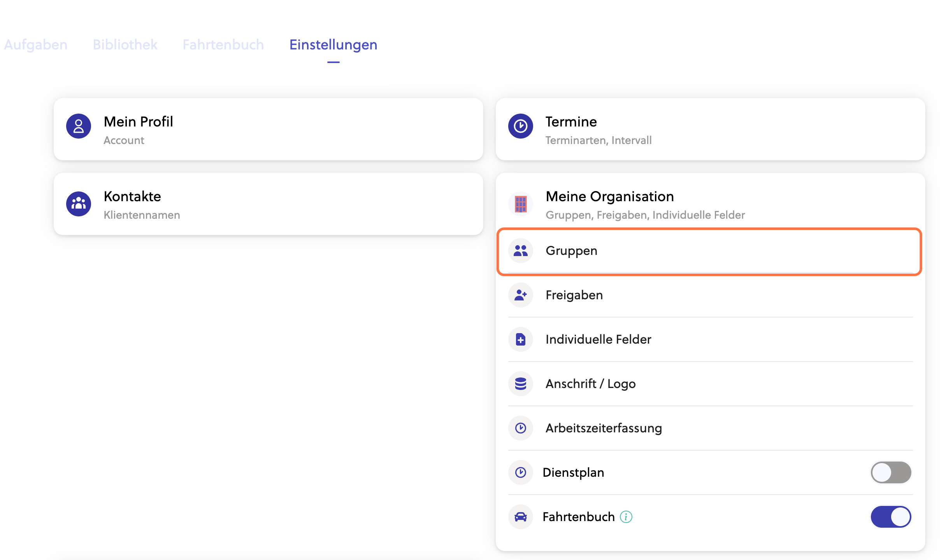
Task: Click the Gruppen people icon
Action: (x=521, y=251)
